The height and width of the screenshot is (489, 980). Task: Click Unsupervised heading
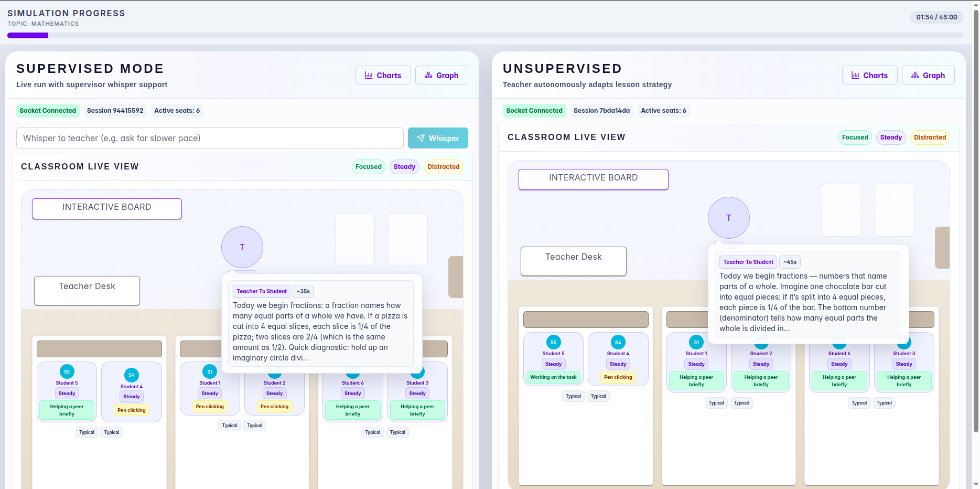click(563, 69)
